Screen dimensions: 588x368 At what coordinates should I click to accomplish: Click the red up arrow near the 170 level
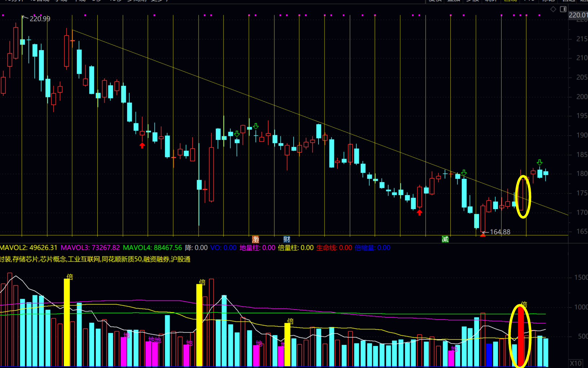[419, 213]
